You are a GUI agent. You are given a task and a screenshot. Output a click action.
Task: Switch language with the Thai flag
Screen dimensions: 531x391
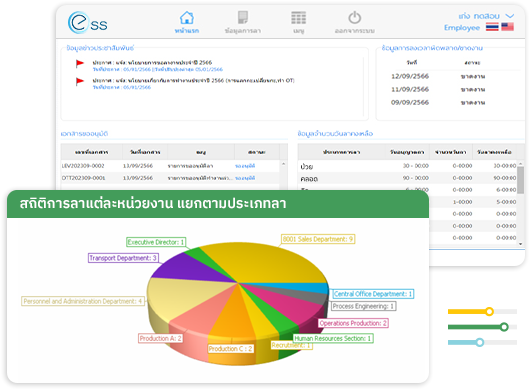[492, 27]
